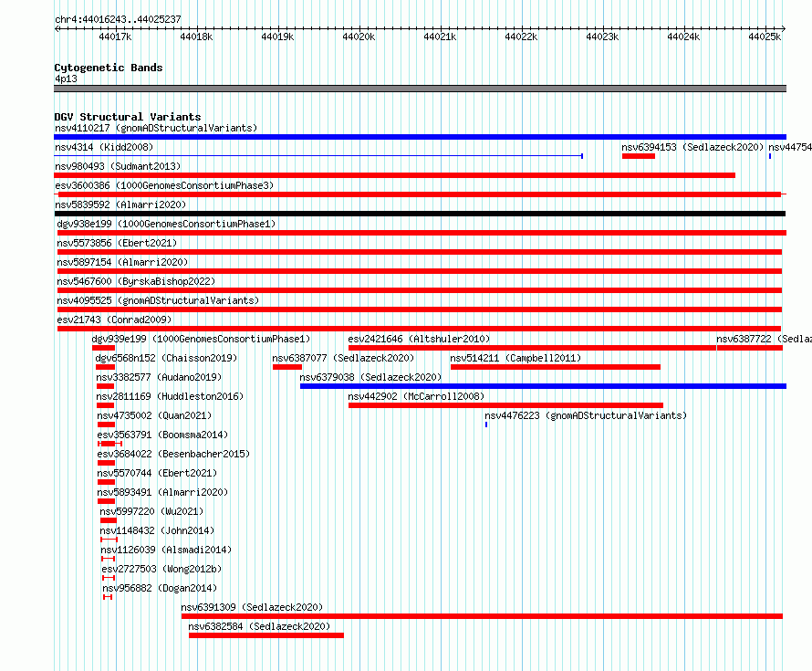Click the red nsv6382584 variant bar
The image size is (812, 671).
pos(266,635)
